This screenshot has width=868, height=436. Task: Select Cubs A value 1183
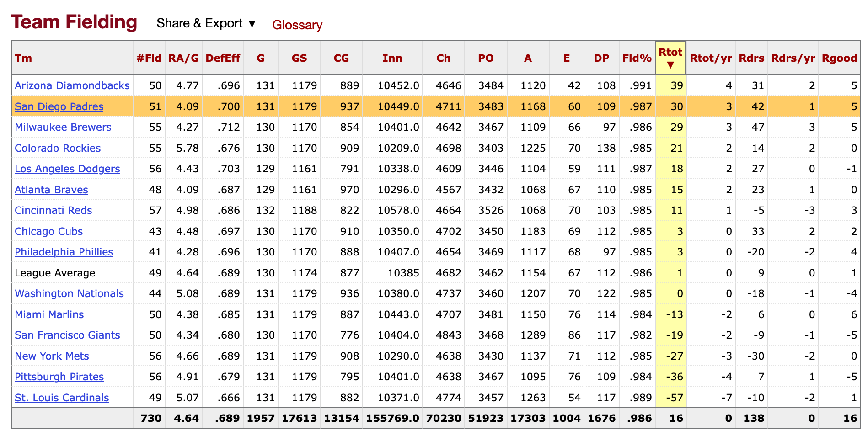click(x=533, y=231)
